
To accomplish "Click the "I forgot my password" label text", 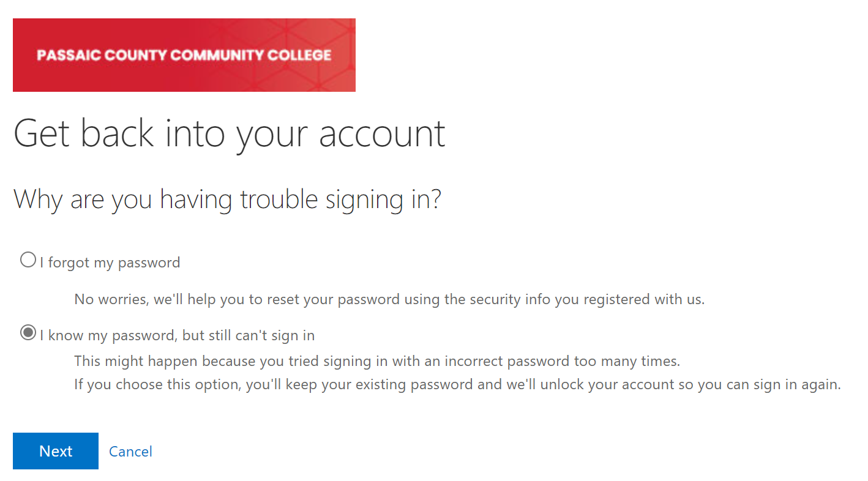I will click(x=110, y=263).
